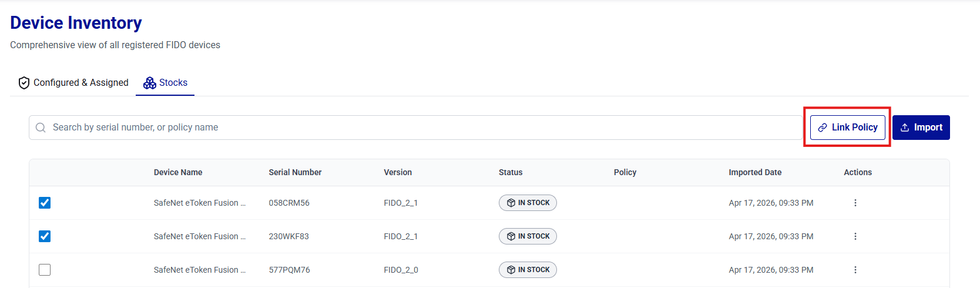Uncheck the checkbox for serial 058CRM56
The width and height of the screenshot is (980, 288).
tap(45, 203)
